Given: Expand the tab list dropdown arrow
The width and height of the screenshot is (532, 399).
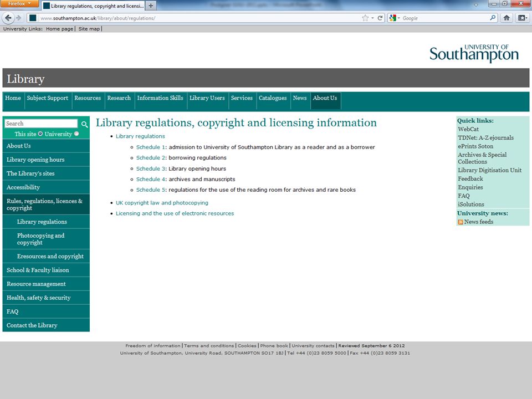Looking at the screenshot, I should (x=476, y=5).
